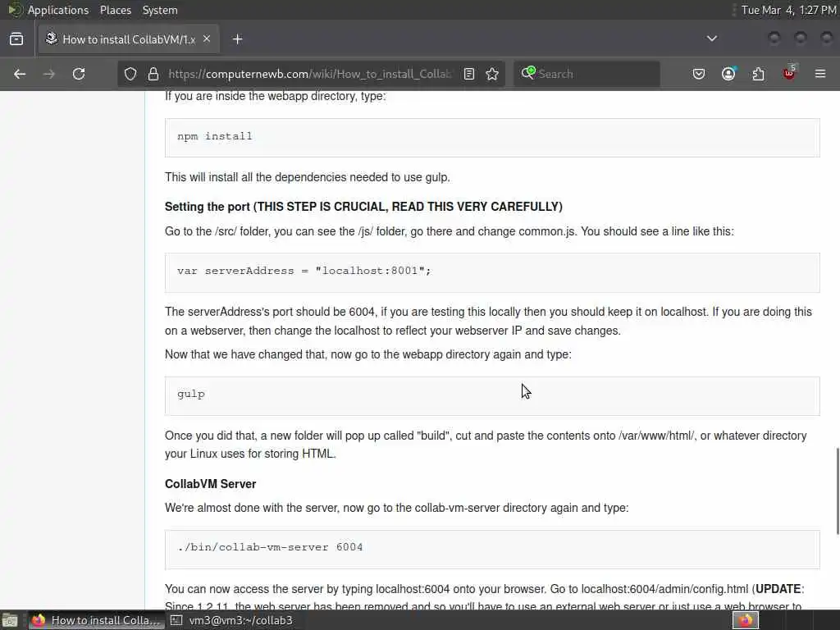Open the uBlock Origin extension icon
The image size is (840, 630).
[x=790, y=73]
